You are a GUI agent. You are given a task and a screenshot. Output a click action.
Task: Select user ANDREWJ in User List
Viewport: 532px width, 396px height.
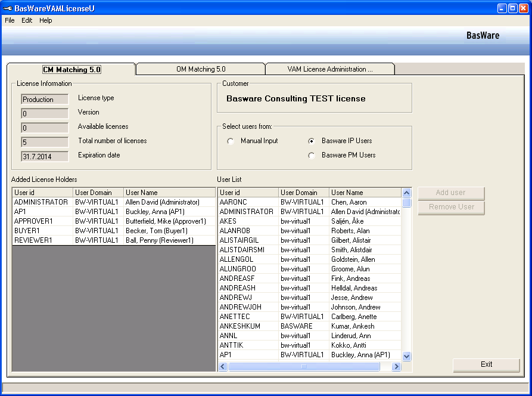[x=309, y=298]
